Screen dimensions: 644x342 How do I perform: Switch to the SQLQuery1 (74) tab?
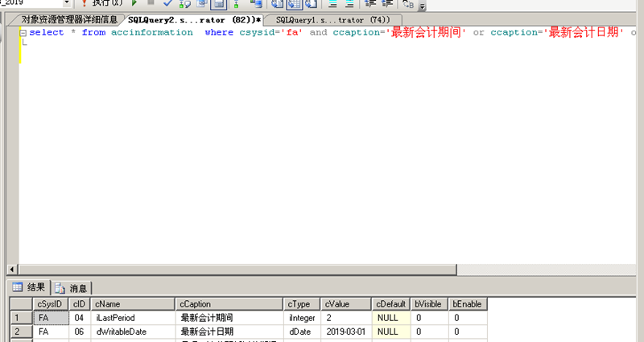click(x=332, y=19)
